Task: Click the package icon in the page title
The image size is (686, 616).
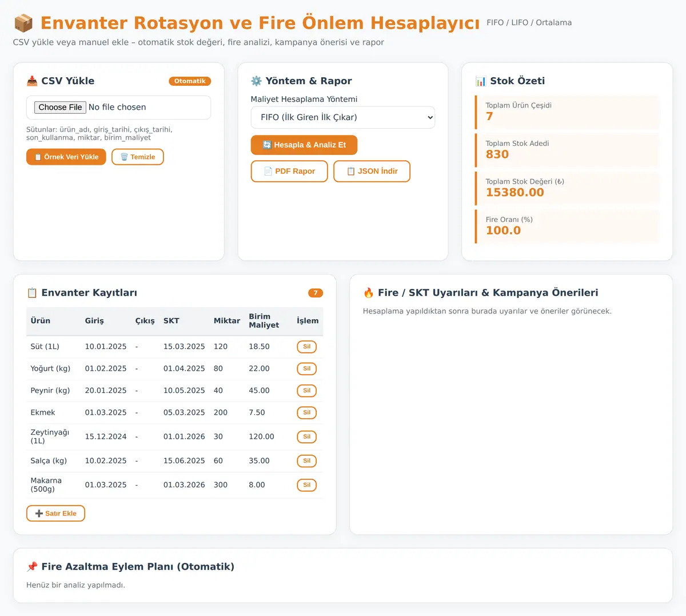Action: [x=23, y=23]
